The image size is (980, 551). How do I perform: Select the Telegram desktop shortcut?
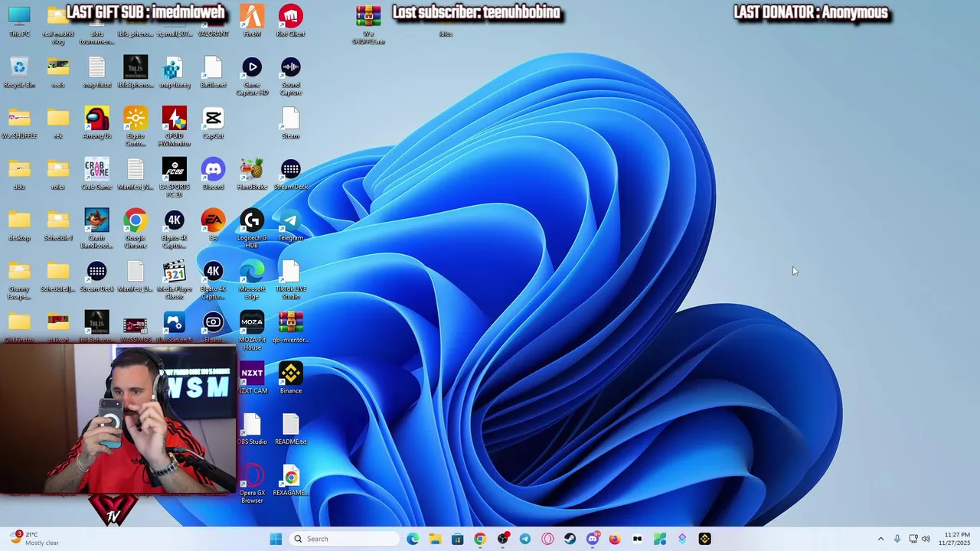[290, 225]
